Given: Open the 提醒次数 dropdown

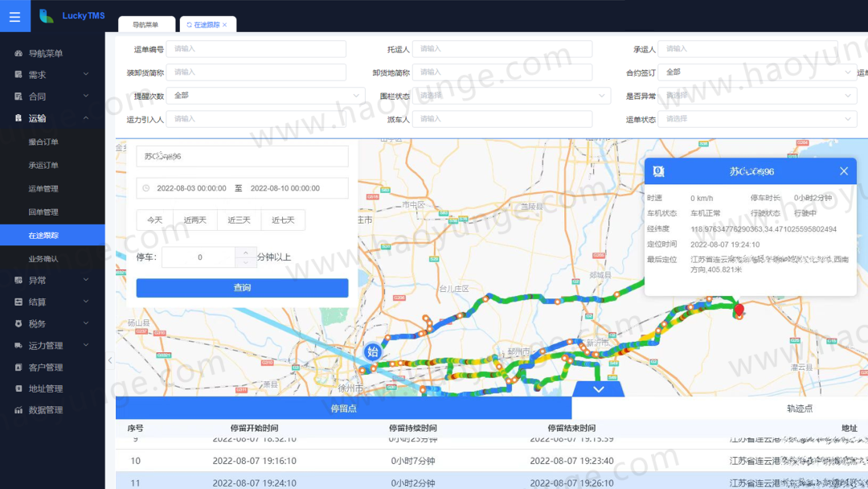Looking at the screenshot, I should (x=266, y=95).
